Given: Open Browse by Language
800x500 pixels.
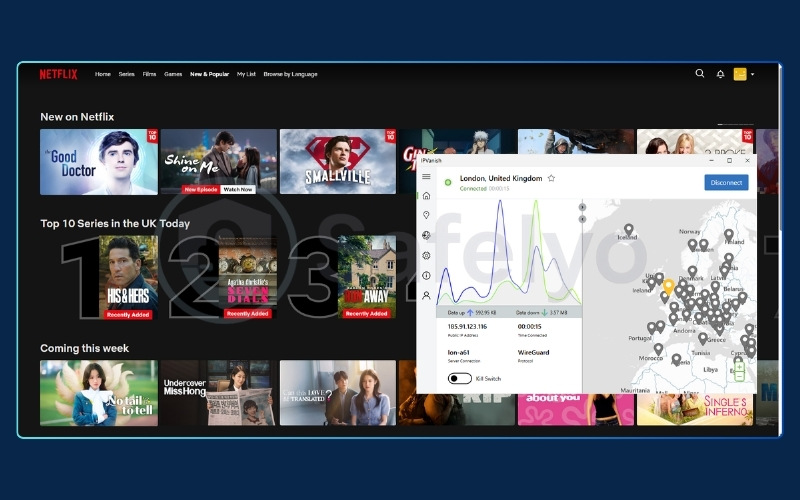Looking at the screenshot, I should tap(290, 74).
